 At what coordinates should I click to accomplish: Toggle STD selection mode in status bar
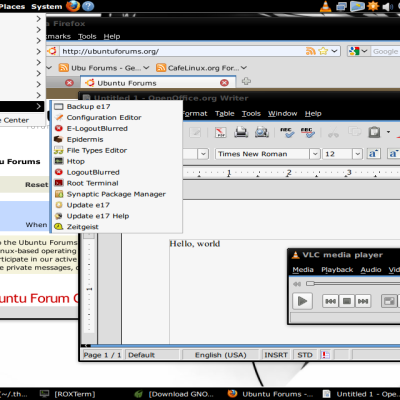[x=305, y=355]
